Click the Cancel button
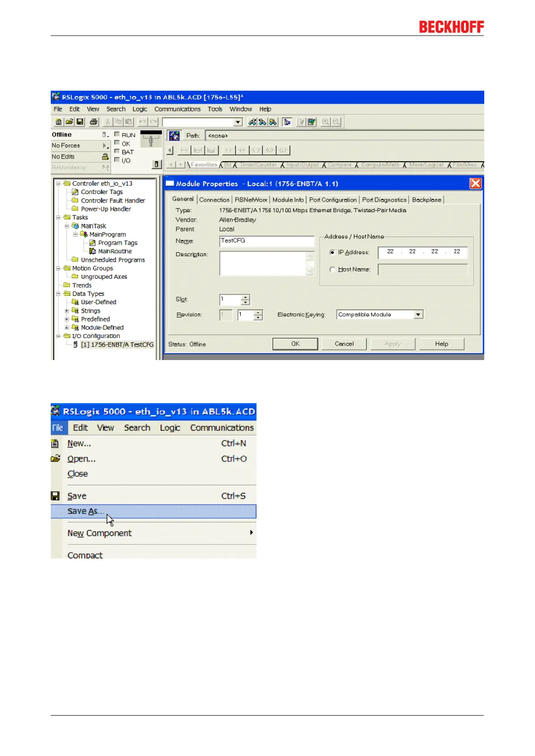Viewport: 535px width, 756px height. 344,344
